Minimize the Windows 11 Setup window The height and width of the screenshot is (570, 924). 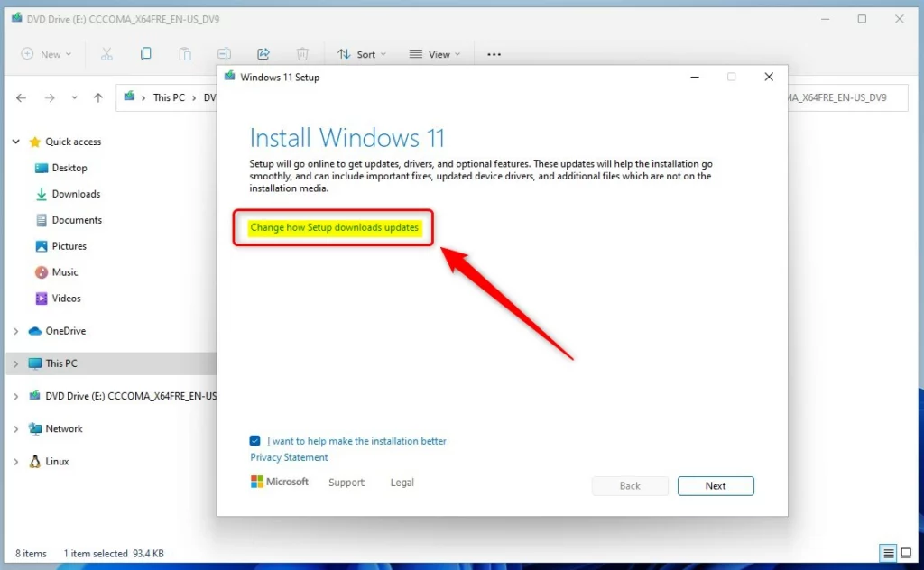coord(695,78)
